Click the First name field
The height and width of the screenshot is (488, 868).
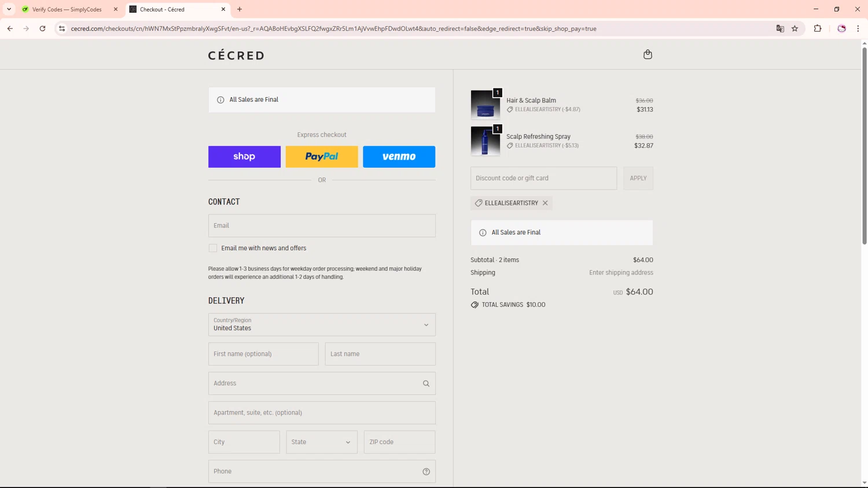click(x=263, y=354)
